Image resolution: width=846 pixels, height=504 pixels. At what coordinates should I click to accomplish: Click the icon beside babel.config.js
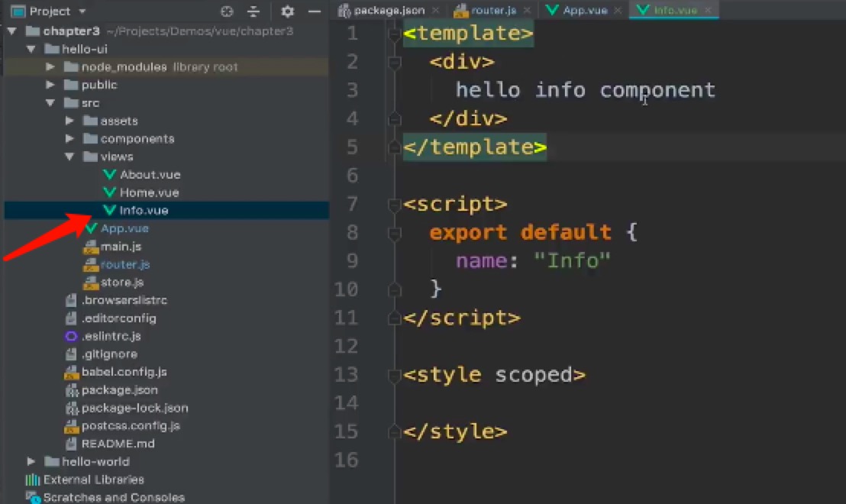tap(71, 373)
